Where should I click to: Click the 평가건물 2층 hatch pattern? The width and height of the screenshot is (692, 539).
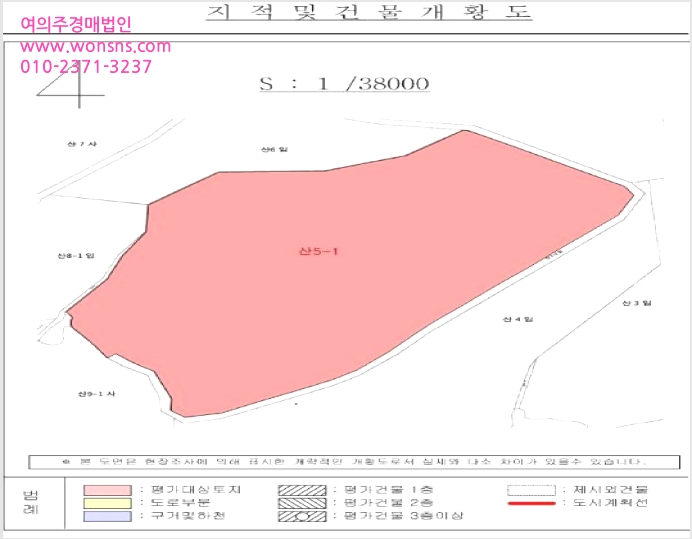tap(302, 503)
